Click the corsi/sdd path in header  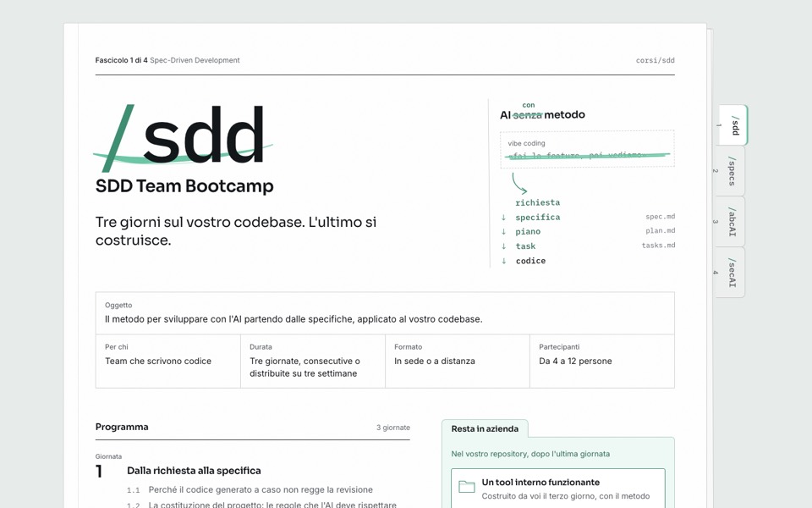click(655, 60)
